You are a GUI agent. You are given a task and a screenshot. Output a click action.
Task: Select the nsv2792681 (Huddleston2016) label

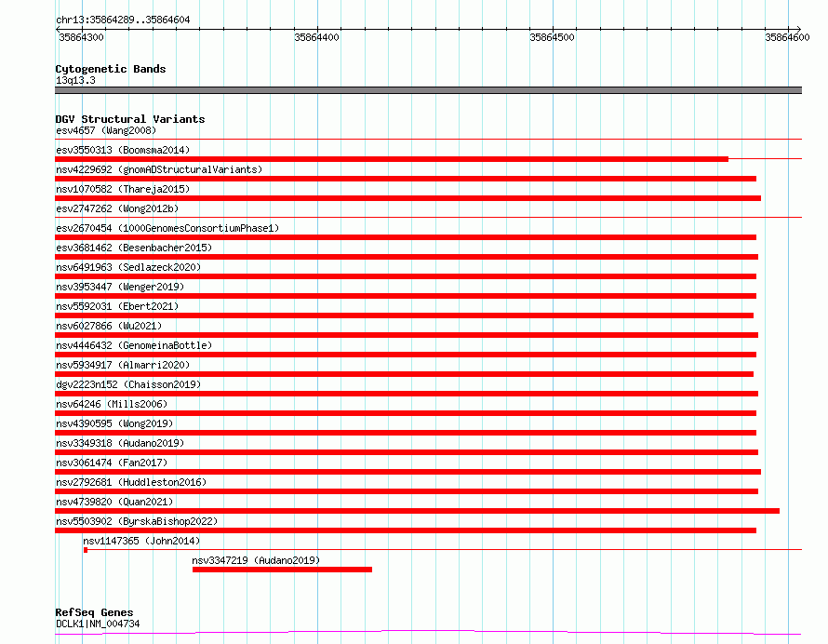(x=131, y=482)
